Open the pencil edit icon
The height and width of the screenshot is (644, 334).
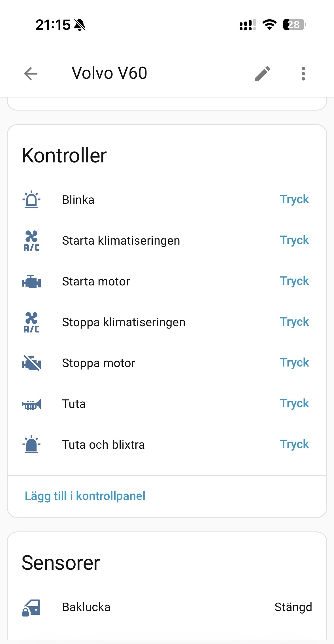coord(263,74)
